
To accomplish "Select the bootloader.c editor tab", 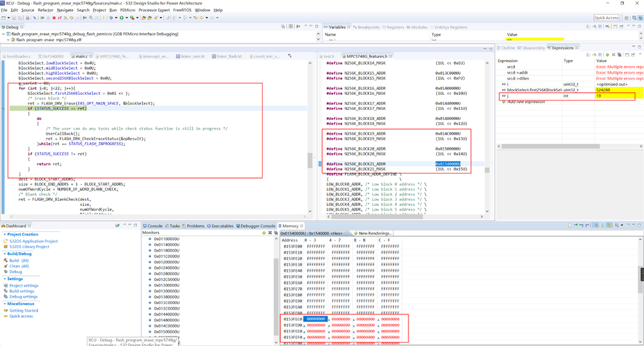I will coord(16,56).
